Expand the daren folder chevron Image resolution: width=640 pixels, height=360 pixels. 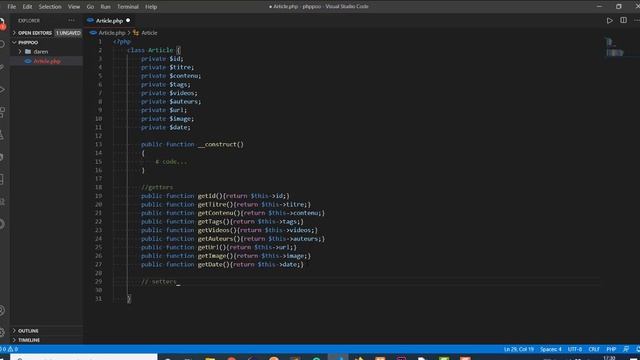(x=20, y=51)
